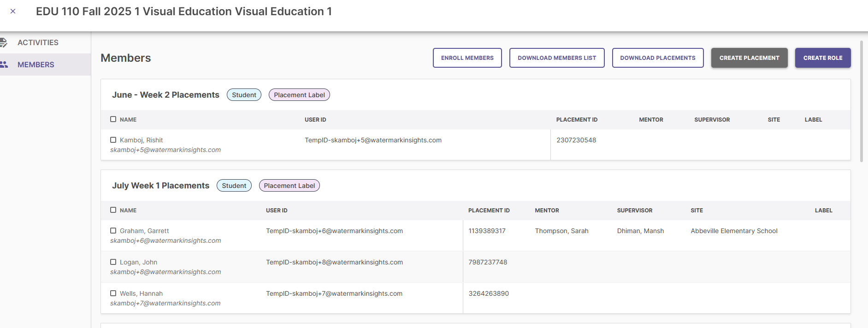
Task: Click MENTOR header in July table
Action: pos(547,211)
